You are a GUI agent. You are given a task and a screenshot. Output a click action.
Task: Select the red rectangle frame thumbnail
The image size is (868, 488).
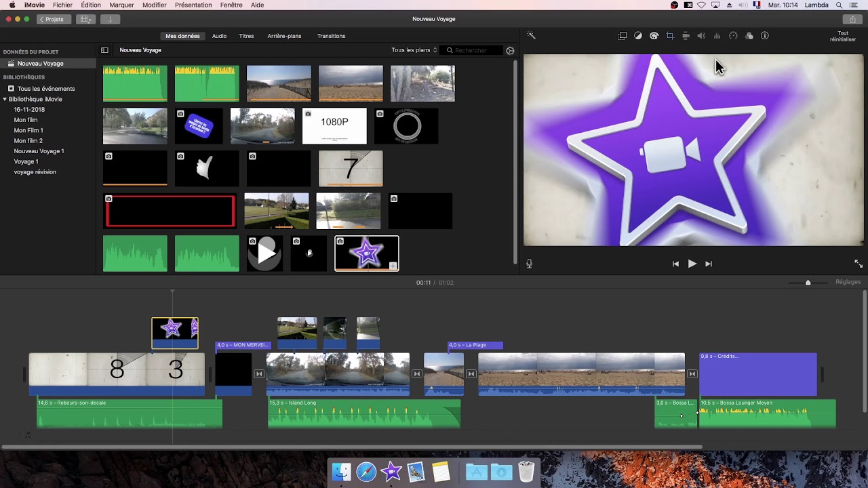[170, 211]
